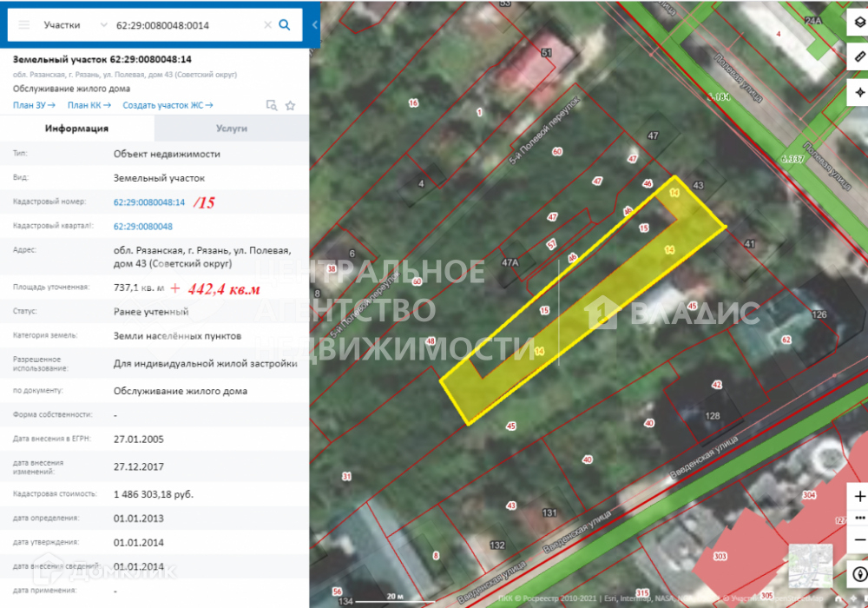868x608 pixels.
Task: Select status value Ранее учтенный
Action: [151, 312]
